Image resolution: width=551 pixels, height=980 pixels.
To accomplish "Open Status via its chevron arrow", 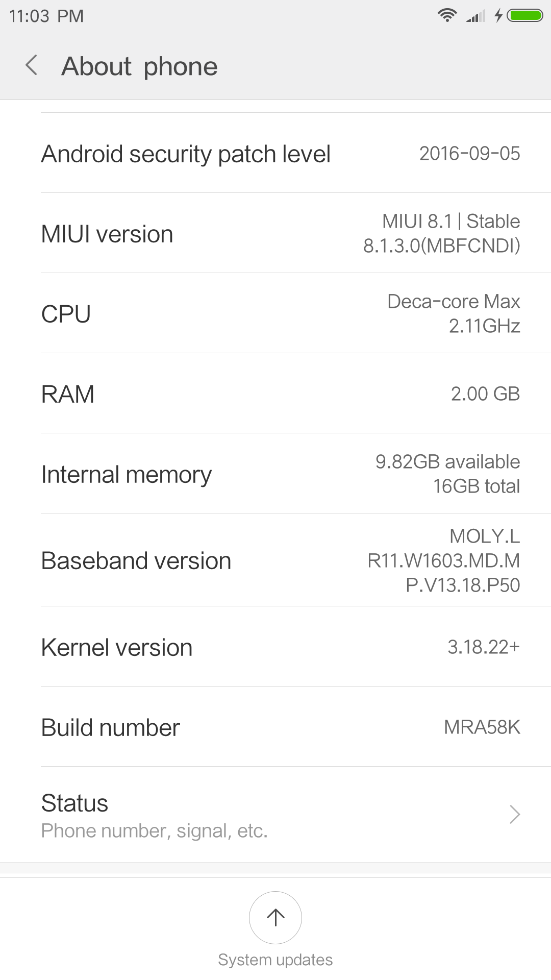I will tap(515, 814).
